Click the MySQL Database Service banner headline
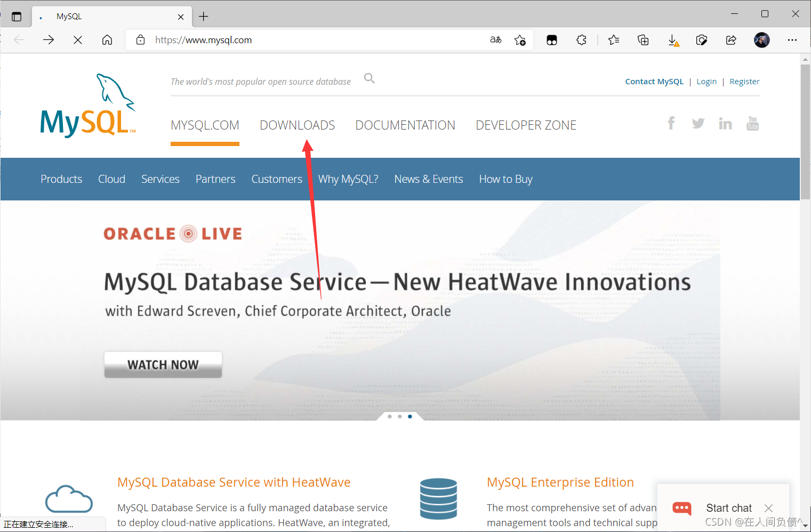Image resolution: width=811 pixels, height=532 pixels. pyautogui.click(x=397, y=282)
